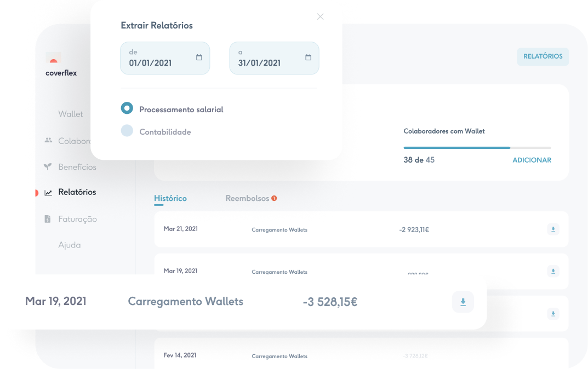588x369 pixels.
Task: Download the -3 528,15€ highlighted transaction
Action: 463,302
